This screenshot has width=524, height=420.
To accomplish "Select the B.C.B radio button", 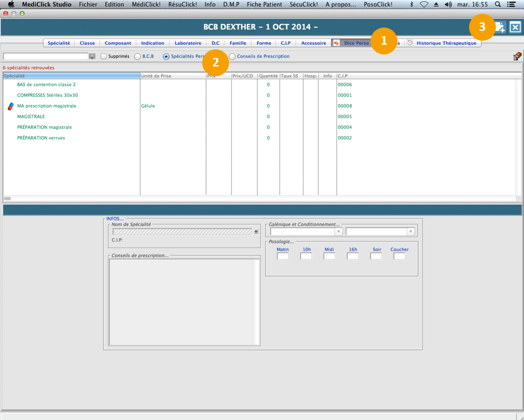I will 137,57.
